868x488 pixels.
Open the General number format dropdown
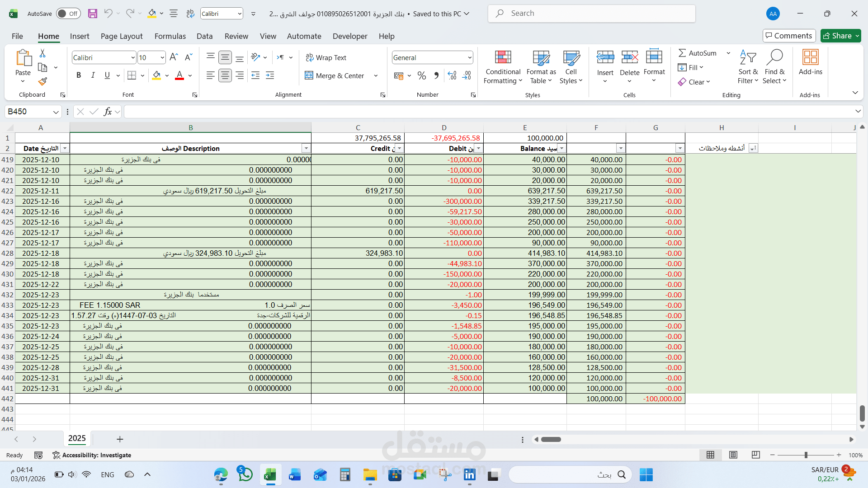pyautogui.click(x=470, y=57)
